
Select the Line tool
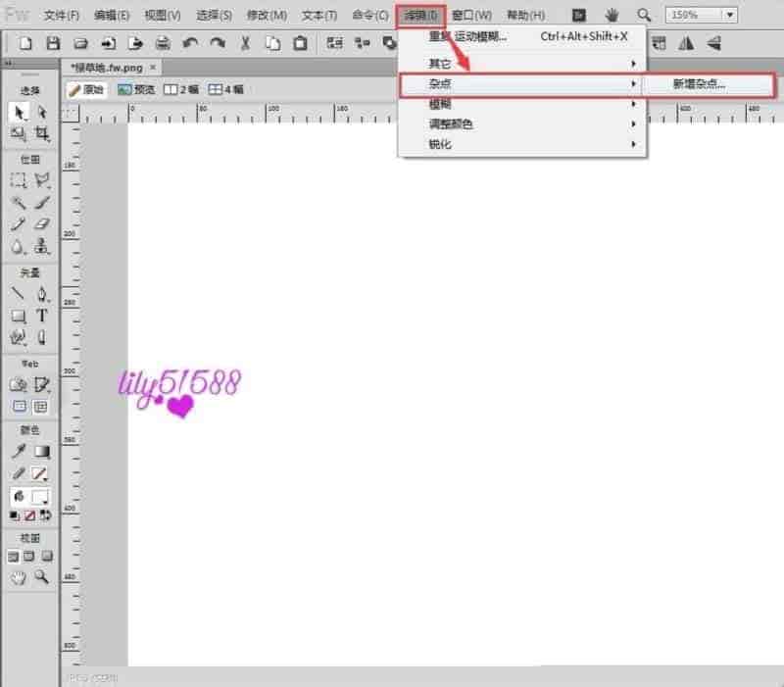[x=19, y=293]
